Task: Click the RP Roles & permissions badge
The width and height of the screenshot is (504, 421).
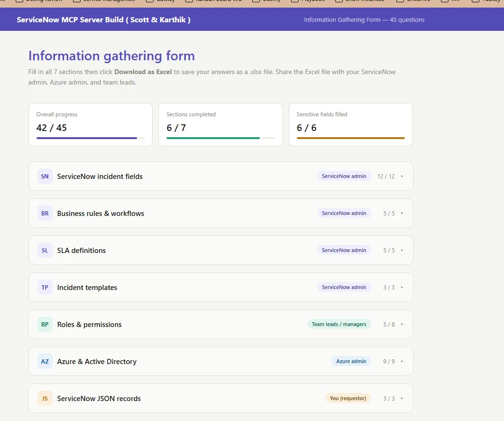Action: point(45,325)
